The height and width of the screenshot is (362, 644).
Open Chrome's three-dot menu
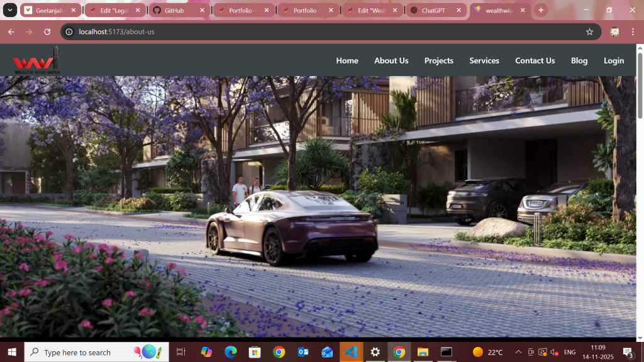pos(633,32)
